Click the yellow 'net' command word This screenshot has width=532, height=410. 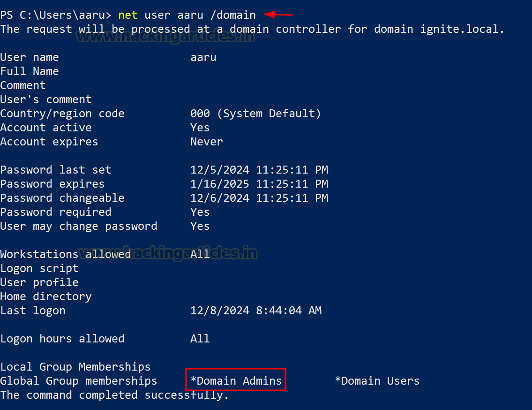128,15
